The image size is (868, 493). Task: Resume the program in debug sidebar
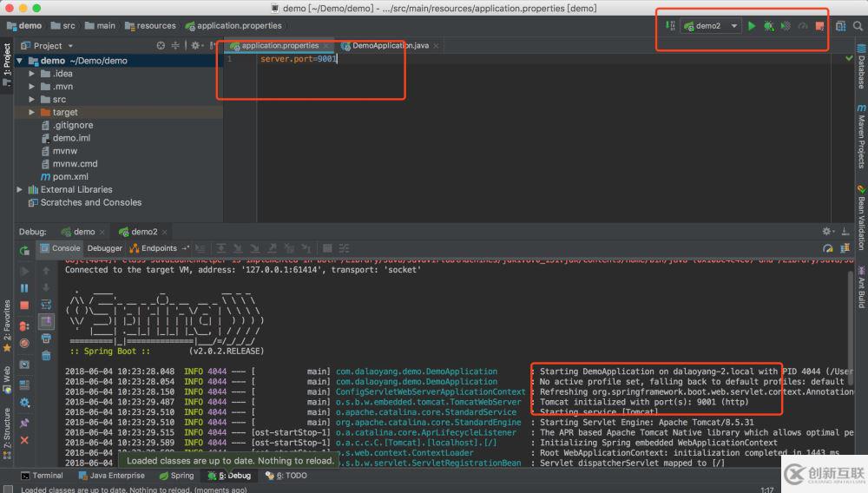point(24,271)
